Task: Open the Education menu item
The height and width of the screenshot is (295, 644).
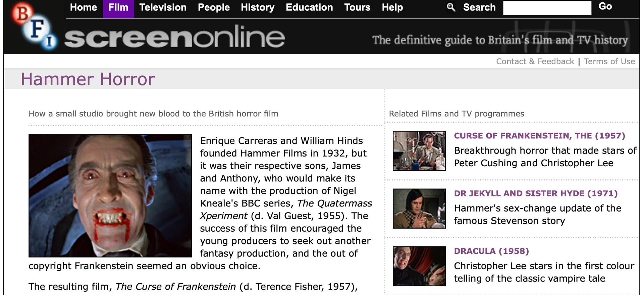Action: 309,7
